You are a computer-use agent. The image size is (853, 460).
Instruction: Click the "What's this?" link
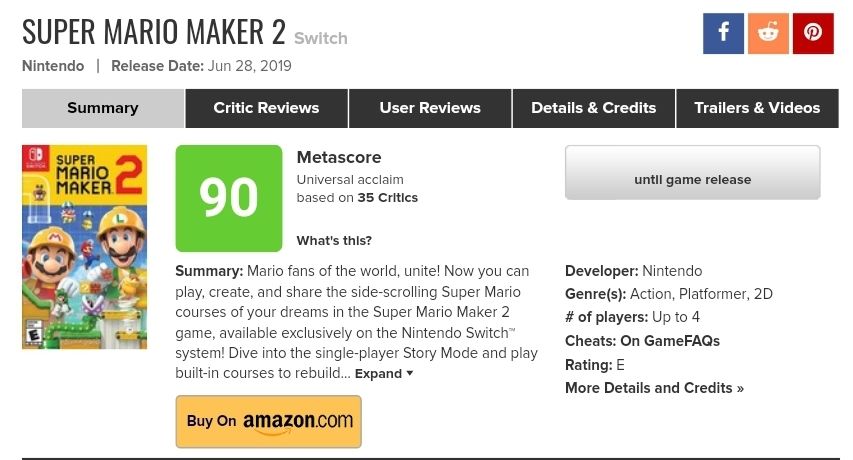pos(334,240)
